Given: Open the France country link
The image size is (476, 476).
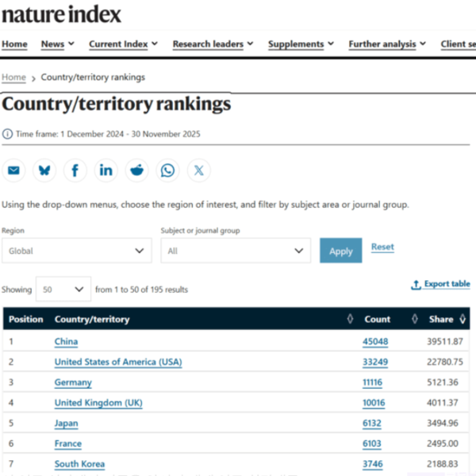Looking at the screenshot, I should coord(68,443).
